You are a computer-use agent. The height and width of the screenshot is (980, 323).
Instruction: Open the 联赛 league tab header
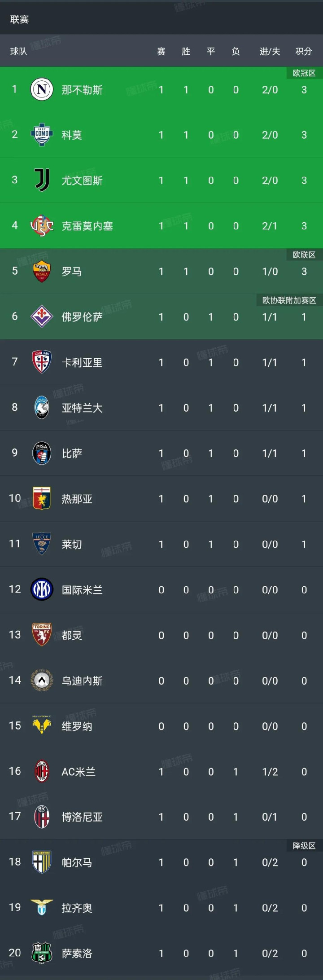[19, 19]
